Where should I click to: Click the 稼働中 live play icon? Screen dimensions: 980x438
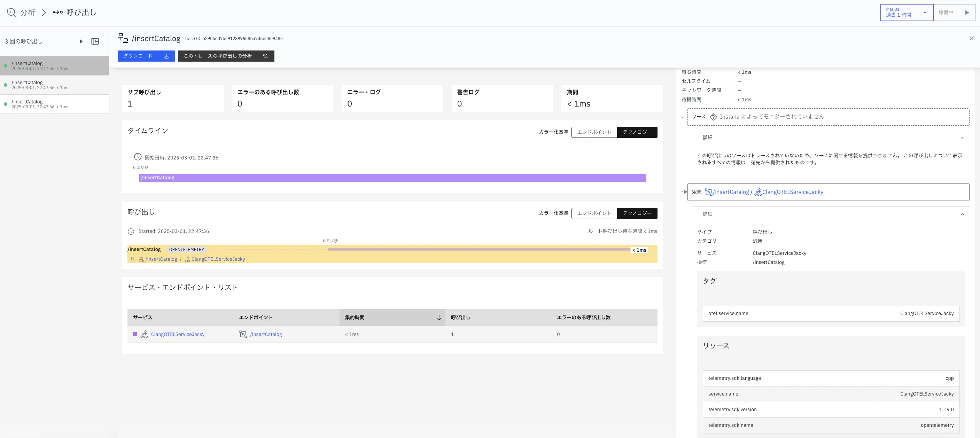[x=967, y=13]
